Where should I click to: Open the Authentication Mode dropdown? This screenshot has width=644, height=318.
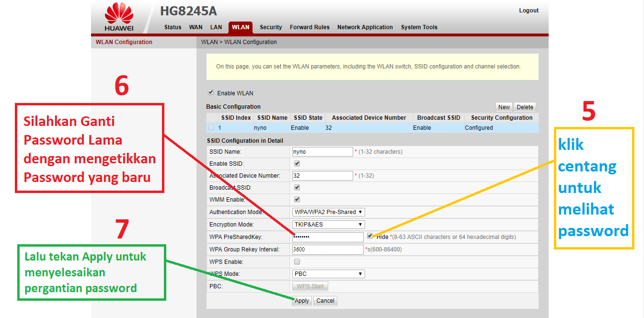tap(328, 212)
